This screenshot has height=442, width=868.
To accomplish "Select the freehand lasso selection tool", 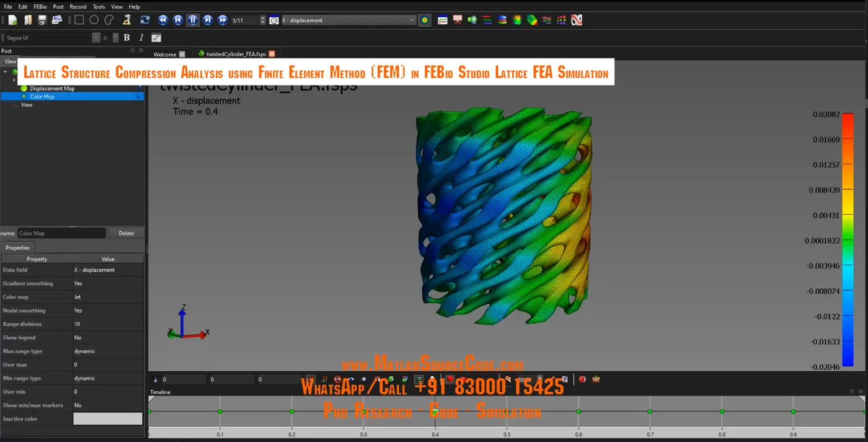I will click(109, 20).
